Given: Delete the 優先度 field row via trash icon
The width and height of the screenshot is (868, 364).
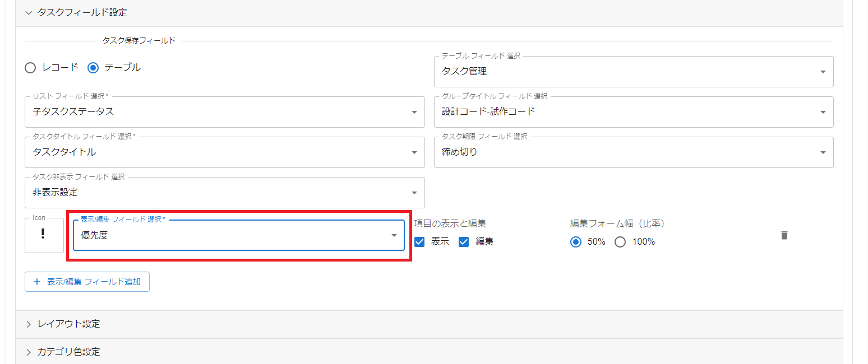Looking at the screenshot, I should point(784,235).
